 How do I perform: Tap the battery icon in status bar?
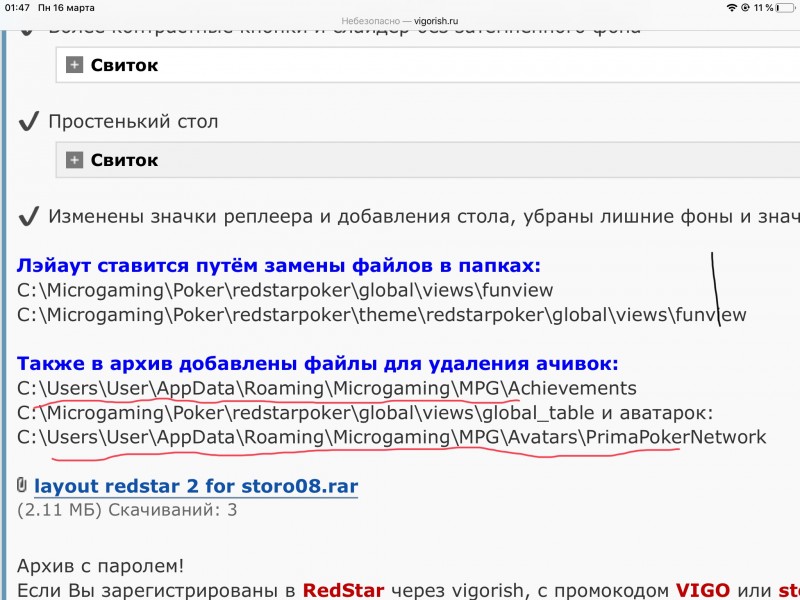[x=783, y=7]
